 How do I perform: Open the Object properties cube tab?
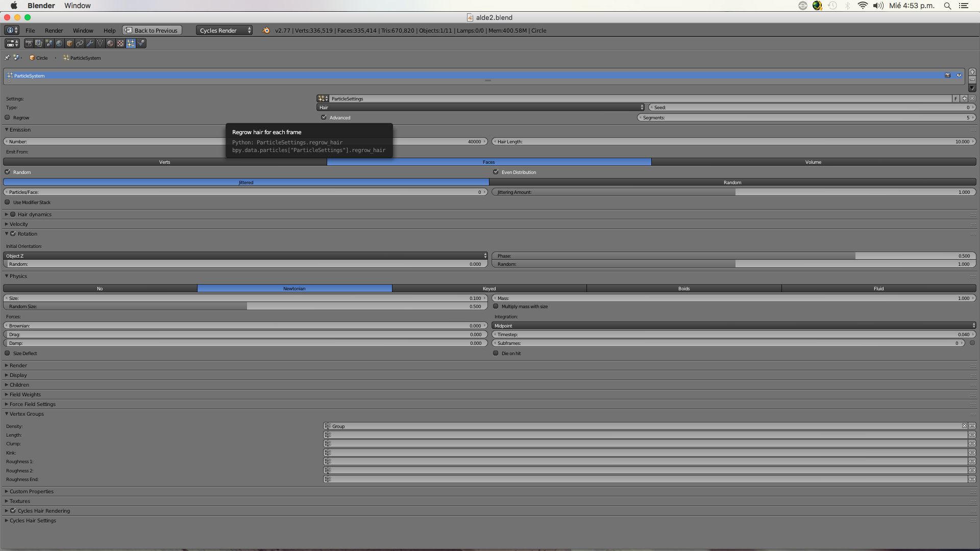(x=69, y=43)
